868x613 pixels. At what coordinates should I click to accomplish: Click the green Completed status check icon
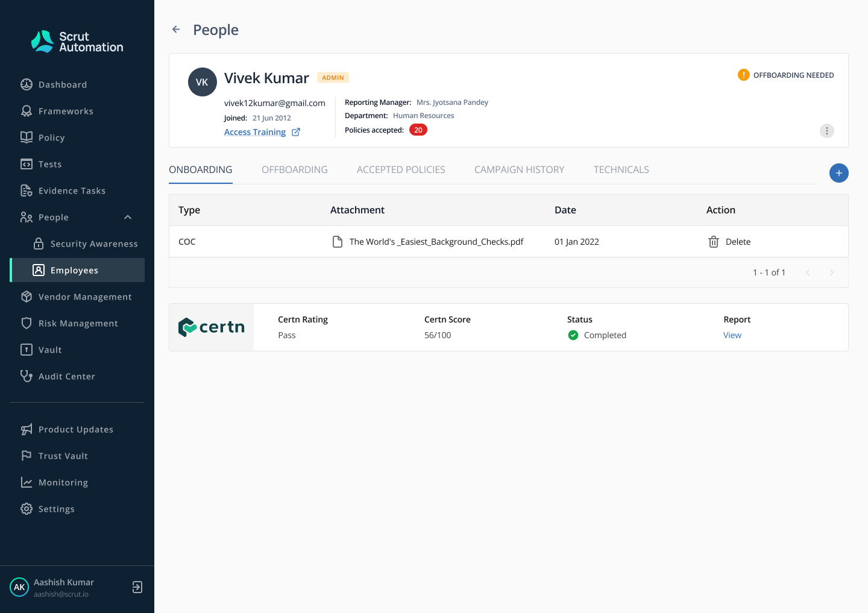[x=573, y=335]
